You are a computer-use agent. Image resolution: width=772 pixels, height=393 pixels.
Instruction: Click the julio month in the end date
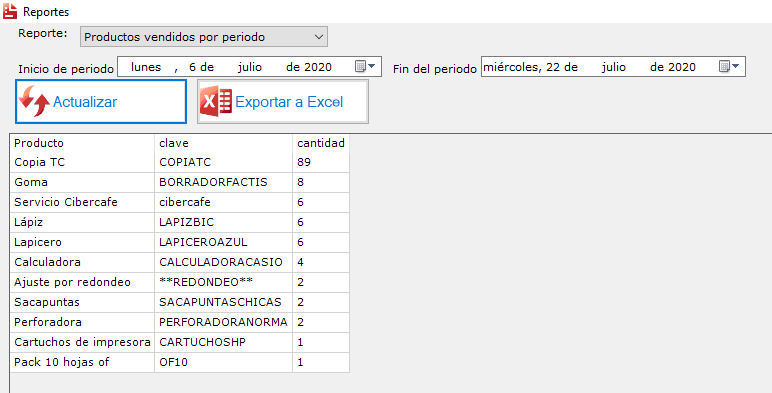613,67
